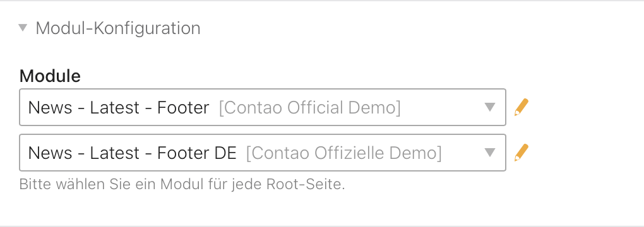Click the "News - Latest - Footer" text in first select
The width and height of the screenshot is (644, 227).
click(119, 108)
